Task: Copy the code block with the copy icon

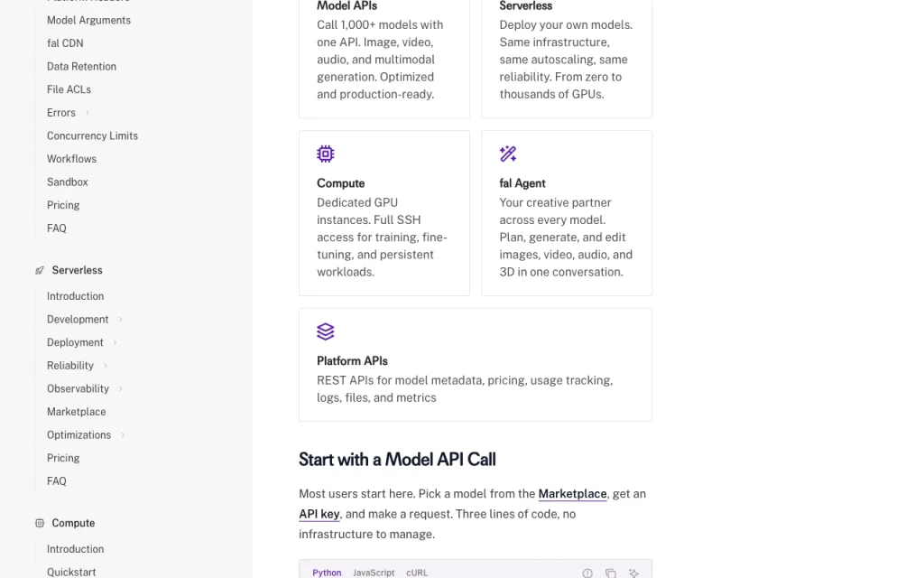Action: [x=611, y=573]
